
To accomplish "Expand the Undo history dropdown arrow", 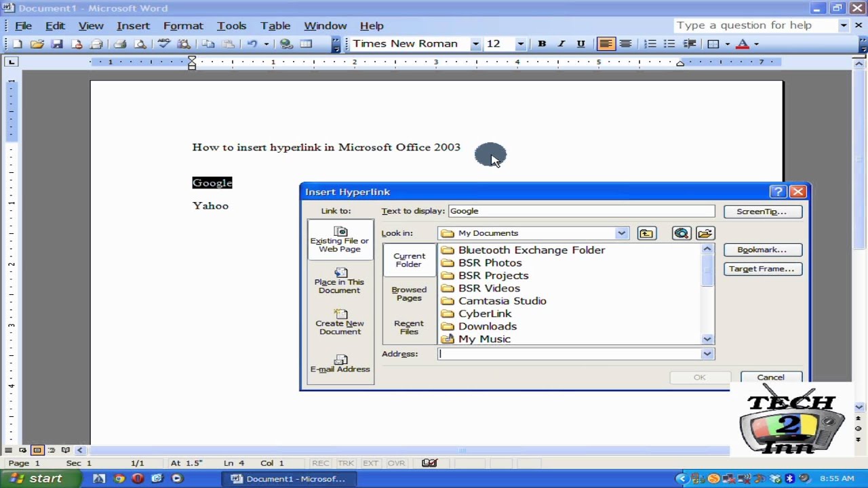I will (266, 44).
